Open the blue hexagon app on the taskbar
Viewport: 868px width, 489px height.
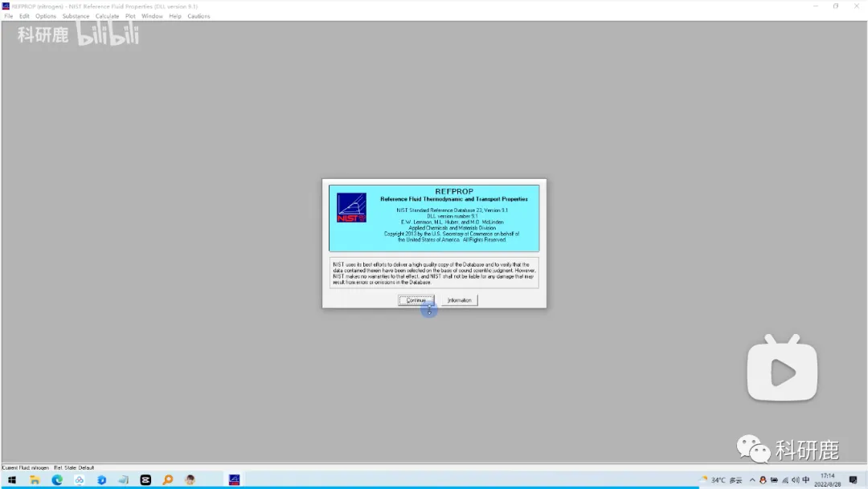coord(101,480)
